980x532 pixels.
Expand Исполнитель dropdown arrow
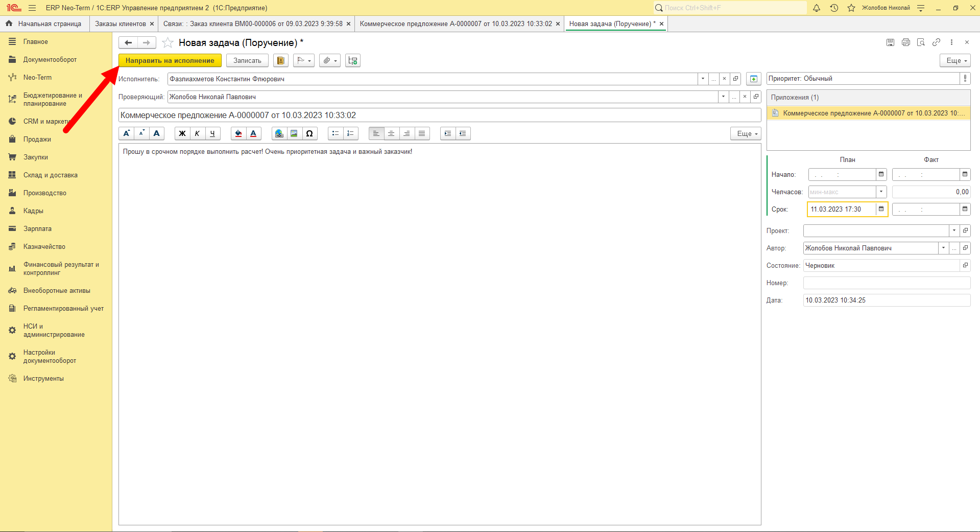(x=703, y=79)
